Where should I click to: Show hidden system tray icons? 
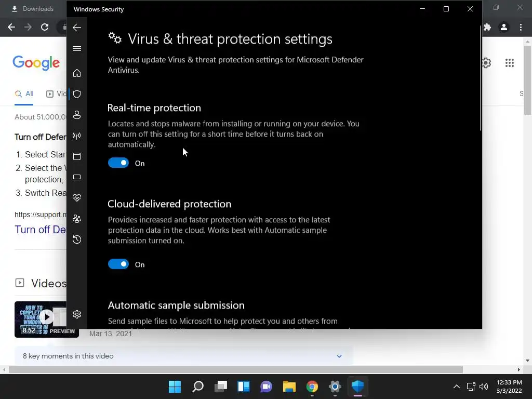(x=457, y=387)
